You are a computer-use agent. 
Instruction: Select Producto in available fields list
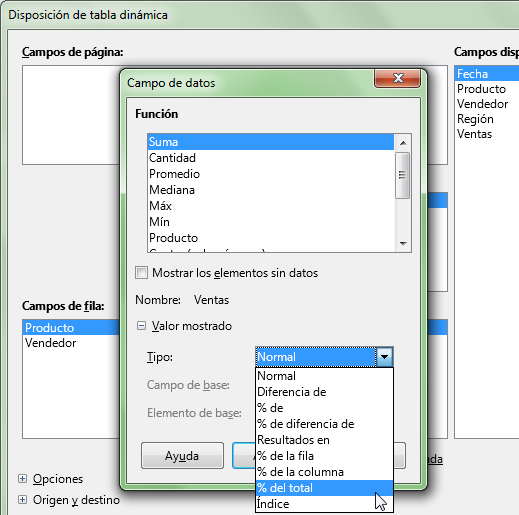pyautogui.click(x=487, y=89)
